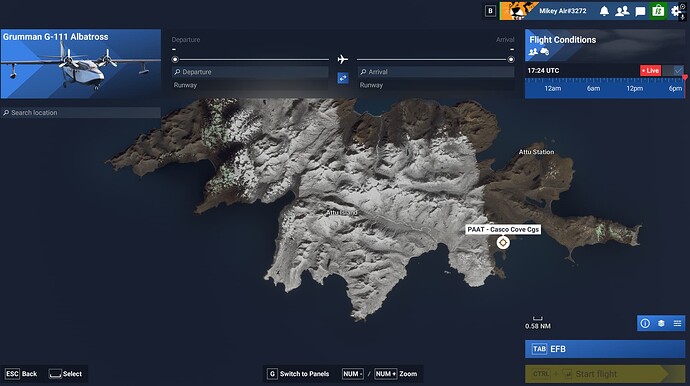Set time slider to 12pm

coord(635,88)
